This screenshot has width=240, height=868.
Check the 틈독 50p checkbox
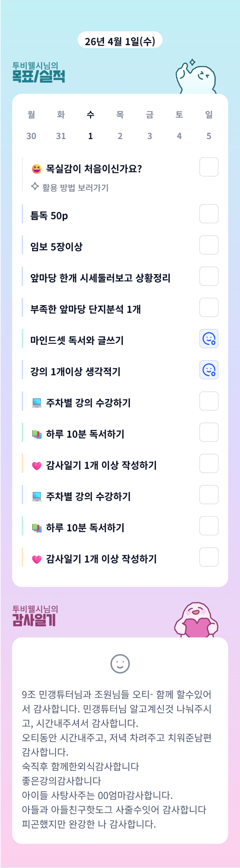[x=209, y=214]
